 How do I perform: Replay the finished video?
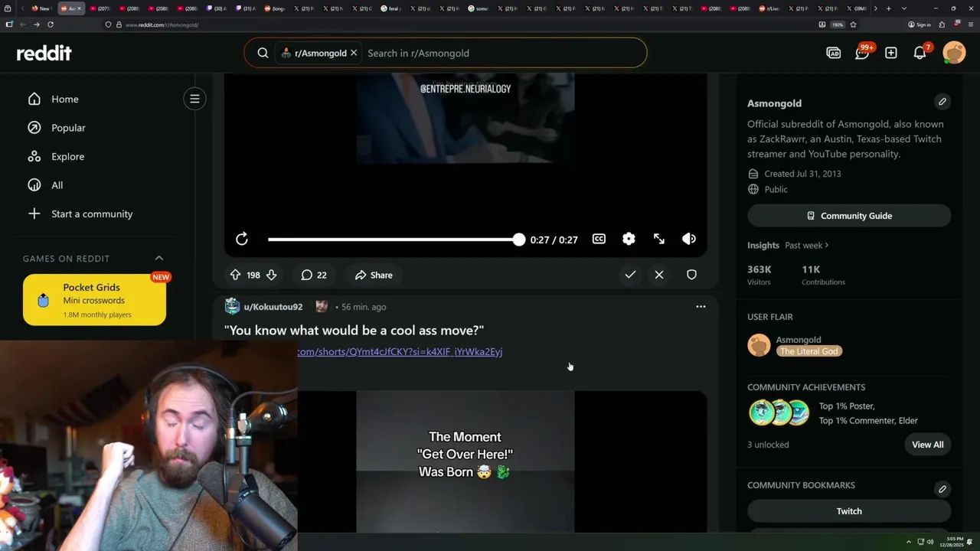pyautogui.click(x=242, y=240)
